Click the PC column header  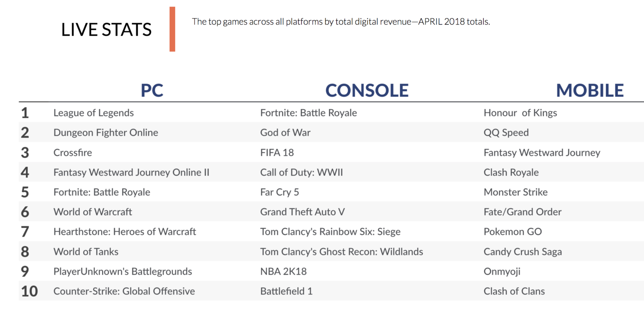pos(152,90)
